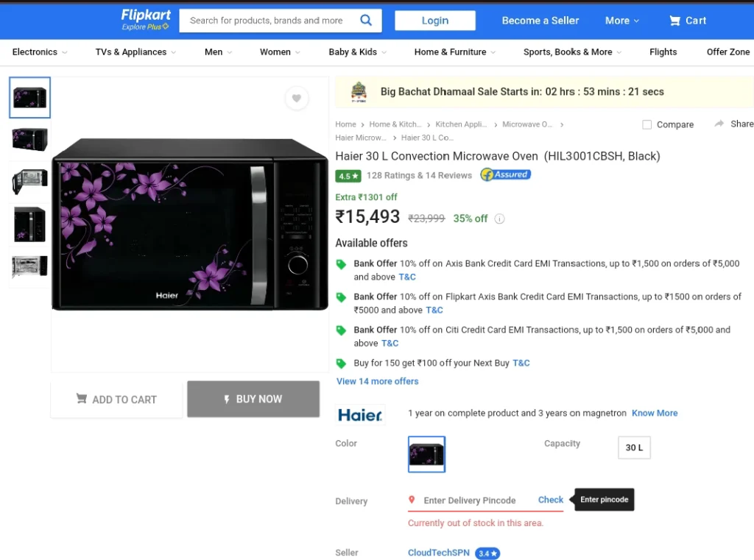Expand the Electronics category menu
754x560 pixels.
click(40, 52)
